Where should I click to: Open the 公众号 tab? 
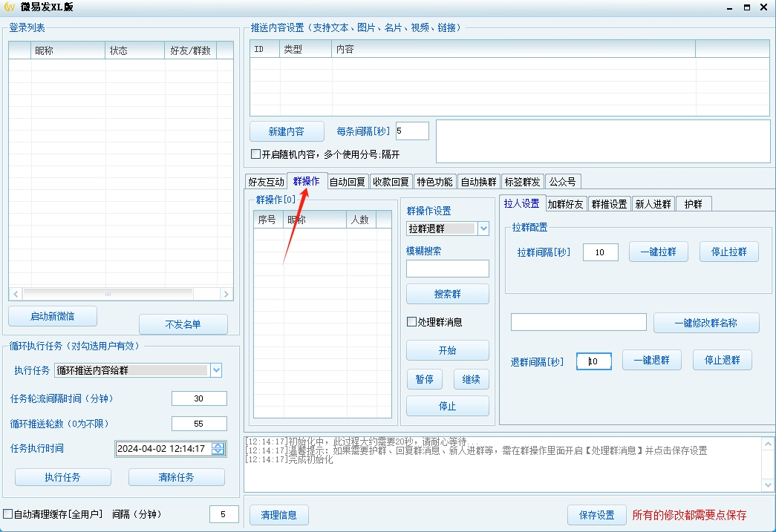(x=563, y=182)
